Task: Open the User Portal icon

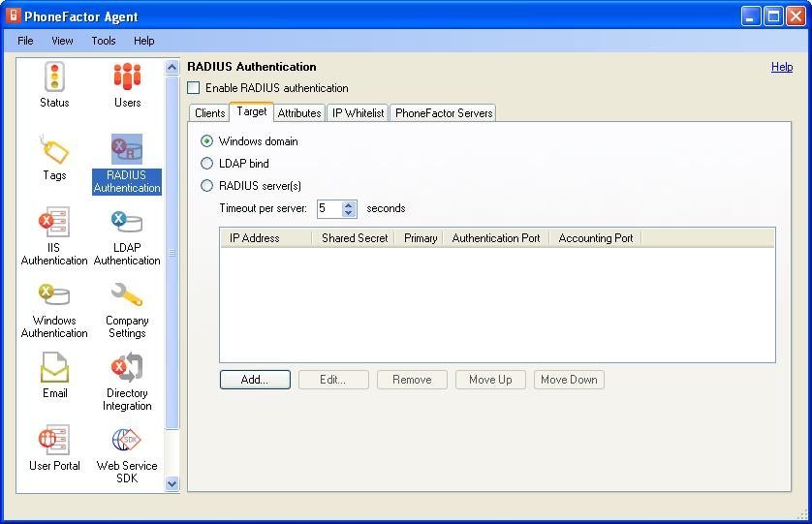Action: click(54, 440)
